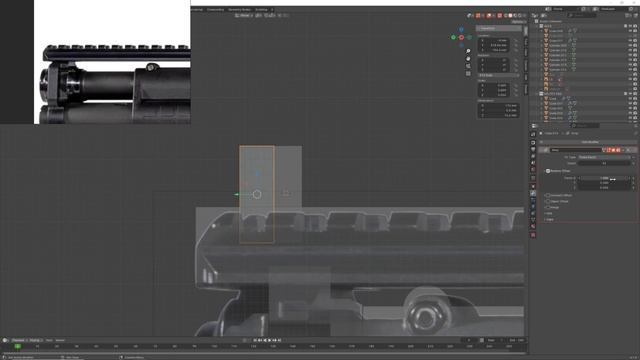Image resolution: width=640 pixels, height=360 pixels.
Task: Open the Render properties tab
Action: [x=533, y=142]
